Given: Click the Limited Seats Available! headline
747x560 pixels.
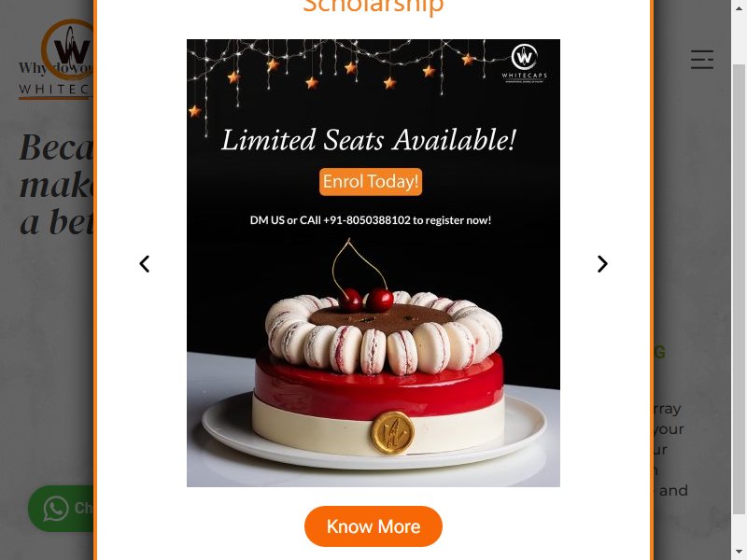Looking at the screenshot, I should [369, 140].
